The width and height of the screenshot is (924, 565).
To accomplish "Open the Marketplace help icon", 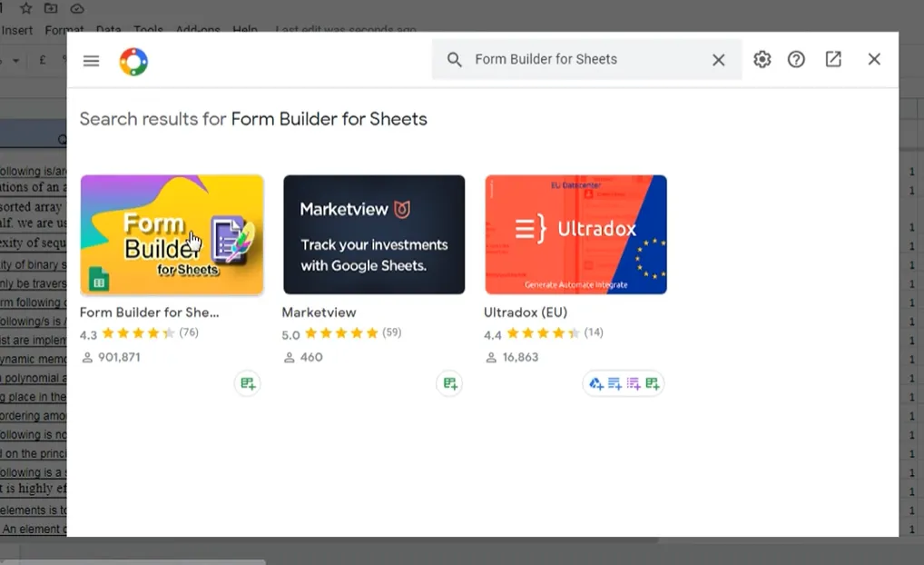I will click(x=796, y=59).
